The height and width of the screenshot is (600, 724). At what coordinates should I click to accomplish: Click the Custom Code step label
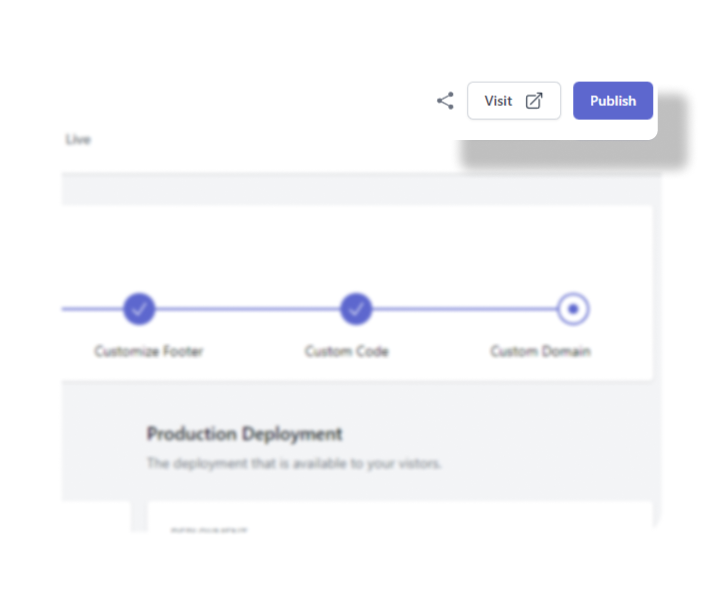pyautogui.click(x=347, y=351)
